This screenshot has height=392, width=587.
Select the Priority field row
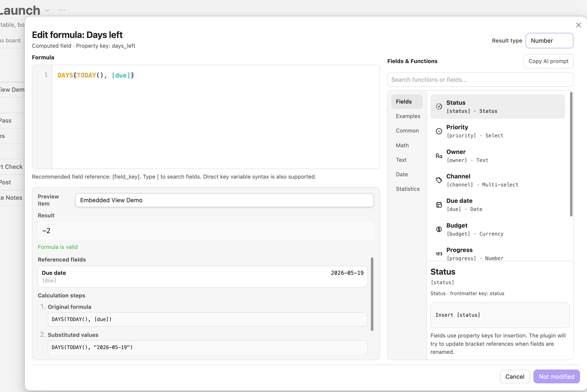tap(497, 131)
